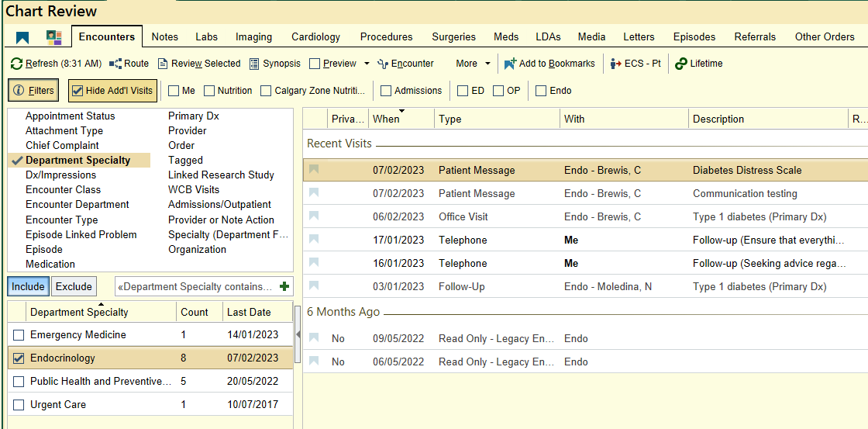Open the Encounter stethoscope button
The image size is (868, 429).
(x=405, y=64)
